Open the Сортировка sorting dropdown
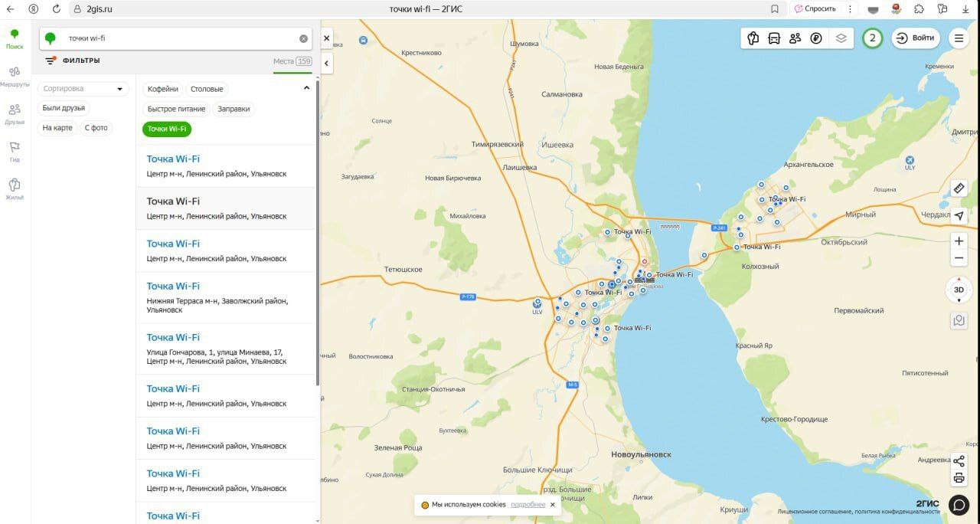Viewport: 980px width, 524px height. coord(83,89)
